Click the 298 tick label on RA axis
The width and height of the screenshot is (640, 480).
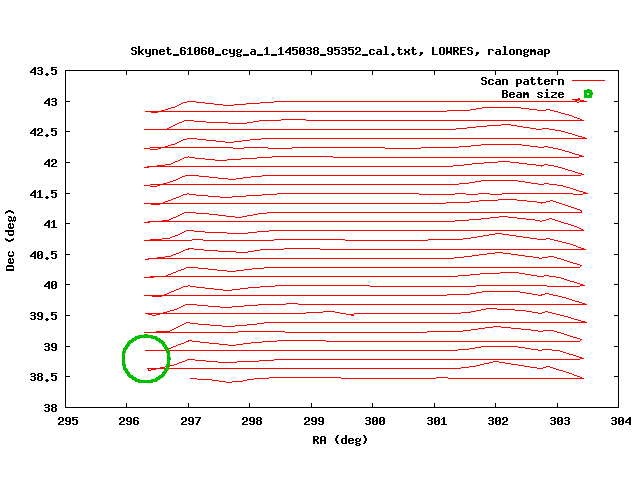click(x=251, y=421)
